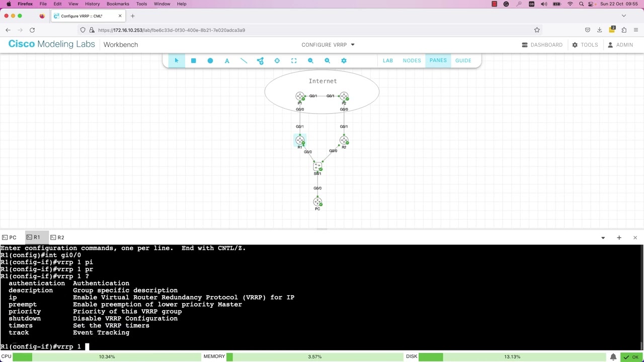Click the browser address bar URL

pyautogui.click(x=172, y=30)
